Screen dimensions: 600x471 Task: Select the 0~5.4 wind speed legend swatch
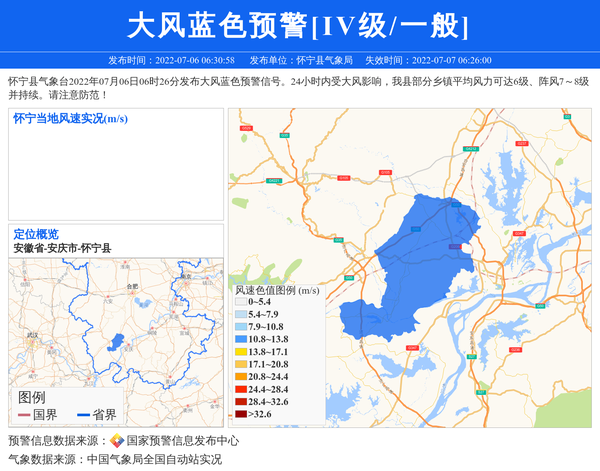coord(240,301)
